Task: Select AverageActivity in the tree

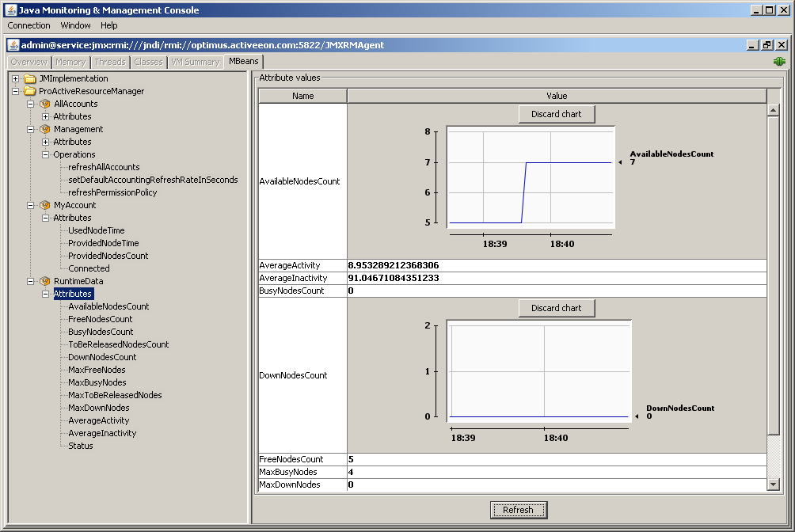Action: (99, 421)
